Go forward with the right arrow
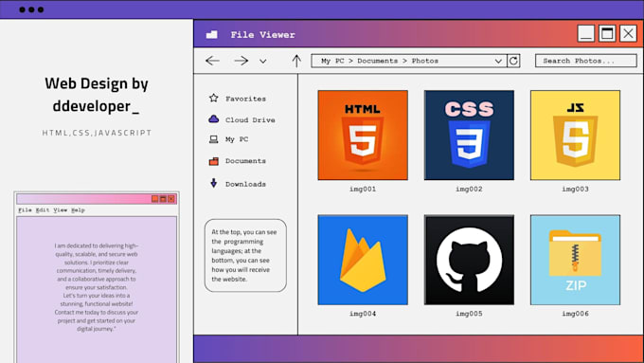The image size is (644, 363). (241, 61)
